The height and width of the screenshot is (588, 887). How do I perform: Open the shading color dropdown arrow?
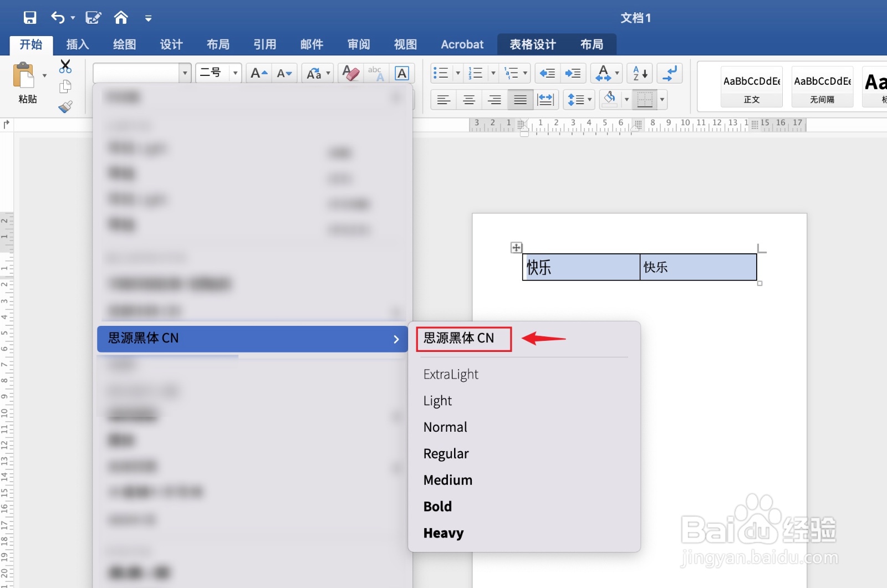coord(627,100)
